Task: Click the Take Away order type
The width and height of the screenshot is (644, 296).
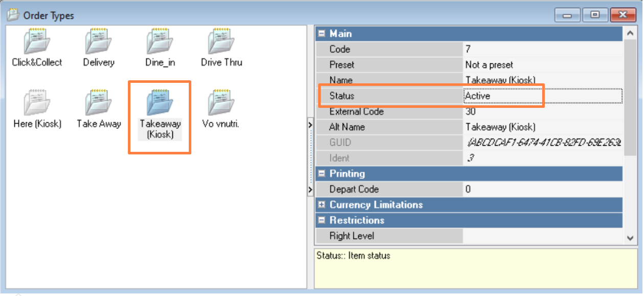Action: pos(98,102)
